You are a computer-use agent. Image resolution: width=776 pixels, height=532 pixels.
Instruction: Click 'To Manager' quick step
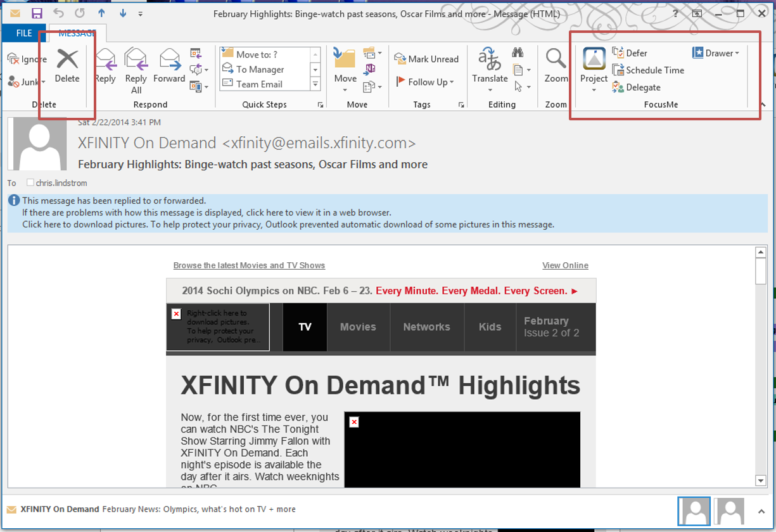265,69
